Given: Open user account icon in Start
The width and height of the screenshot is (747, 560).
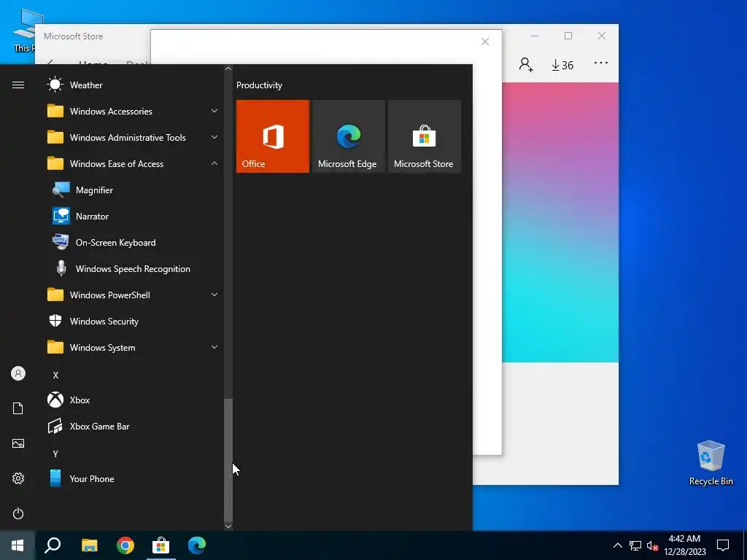Looking at the screenshot, I should pyautogui.click(x=18, y=373).
